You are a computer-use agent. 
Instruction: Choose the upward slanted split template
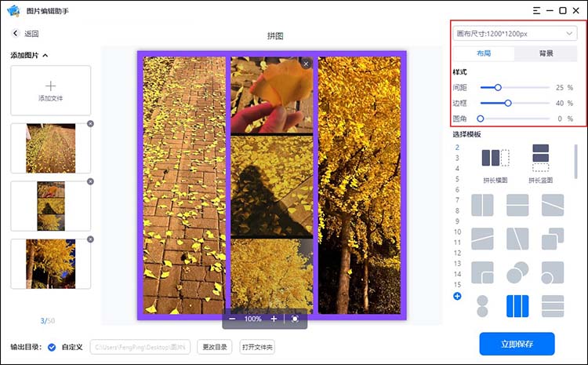tap(482, 239)
